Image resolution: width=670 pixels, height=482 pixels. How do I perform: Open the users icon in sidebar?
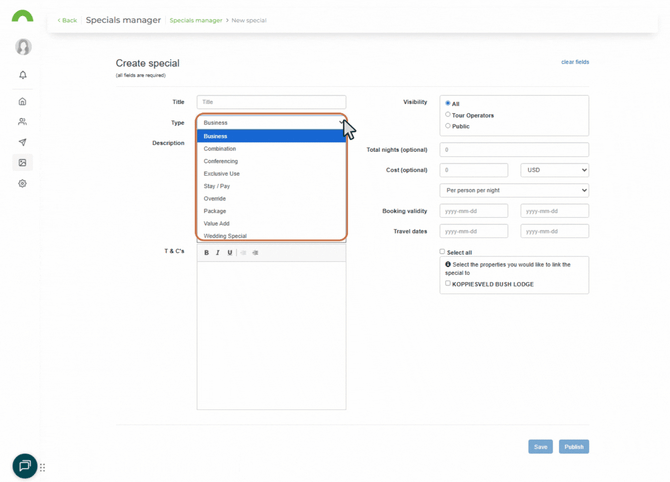[22, 122]
